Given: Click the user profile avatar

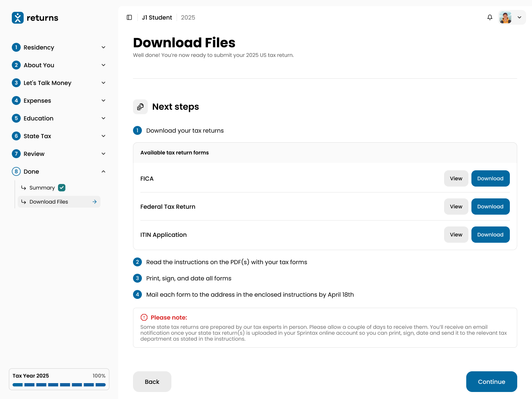Looking at the screenshot, I should coord(505,17).
